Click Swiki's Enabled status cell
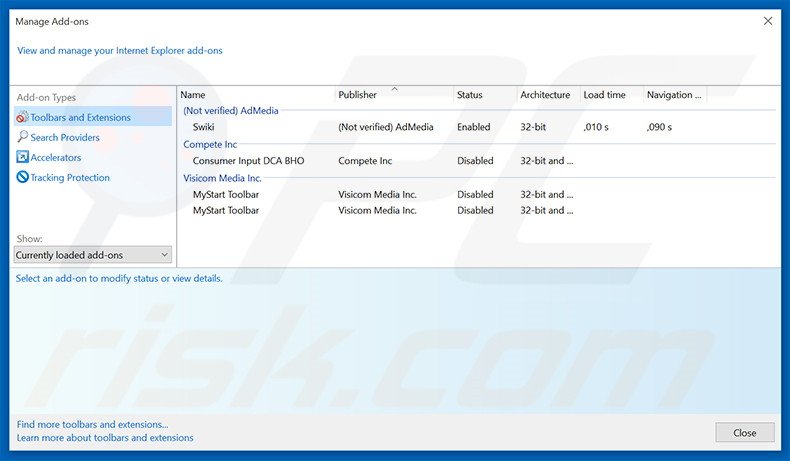 (474, 127)
